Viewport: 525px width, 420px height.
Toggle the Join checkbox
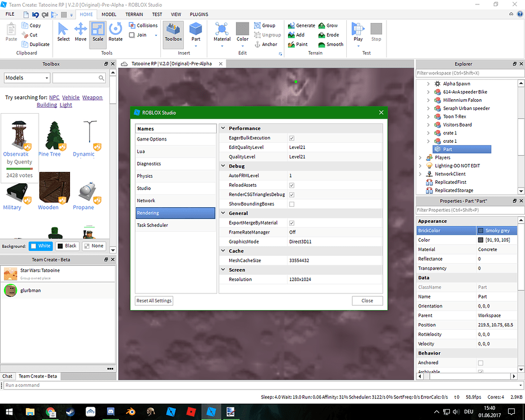click(x=132, y=35)
